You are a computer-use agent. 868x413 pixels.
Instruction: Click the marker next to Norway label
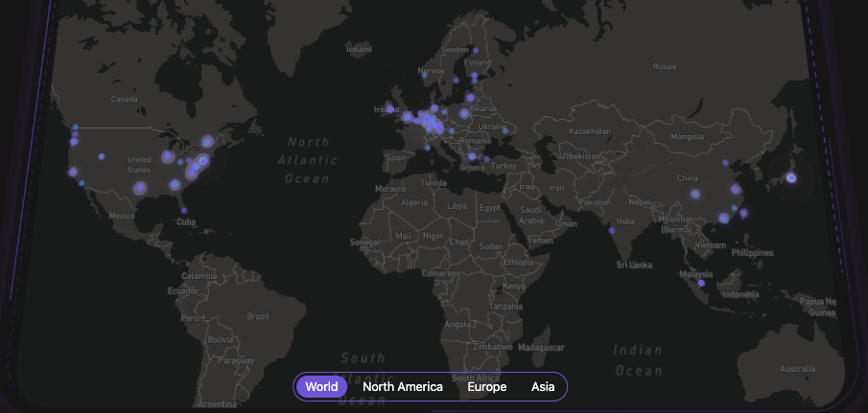pos(424,75)
